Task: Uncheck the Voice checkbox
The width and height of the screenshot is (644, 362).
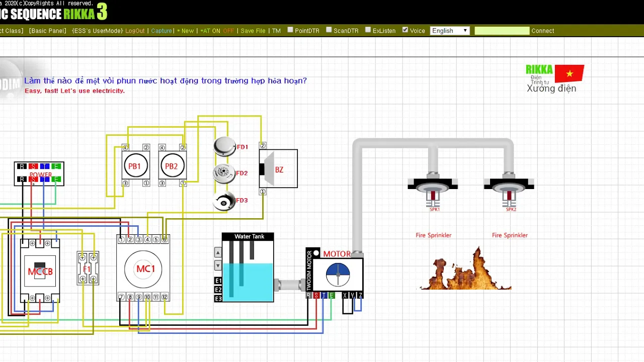Action: point(405,30)
